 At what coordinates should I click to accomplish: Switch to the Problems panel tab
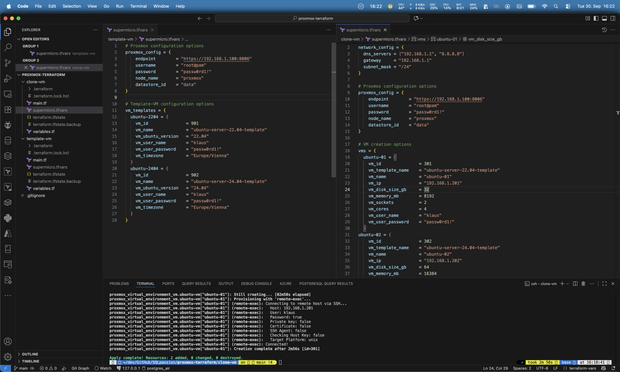[x=119, y=283]
